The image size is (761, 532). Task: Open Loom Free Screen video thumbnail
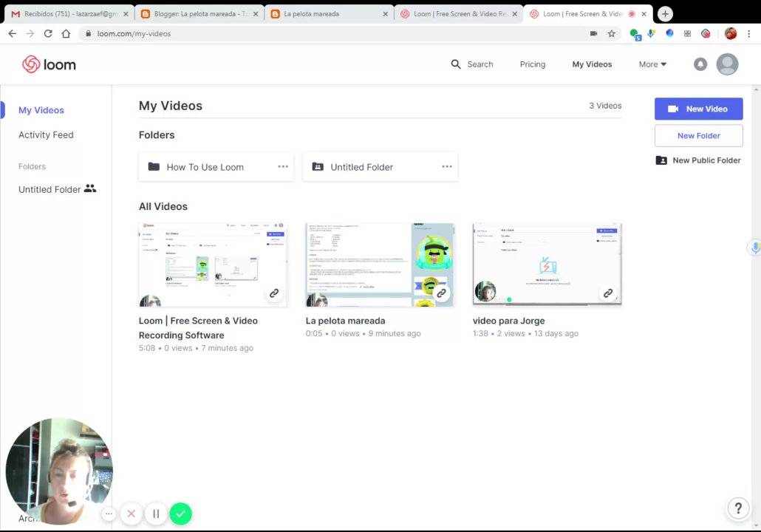pos(213,265)
